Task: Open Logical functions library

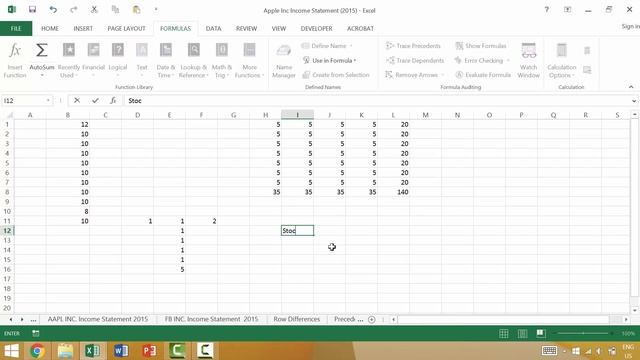Action: pos(118,60)
